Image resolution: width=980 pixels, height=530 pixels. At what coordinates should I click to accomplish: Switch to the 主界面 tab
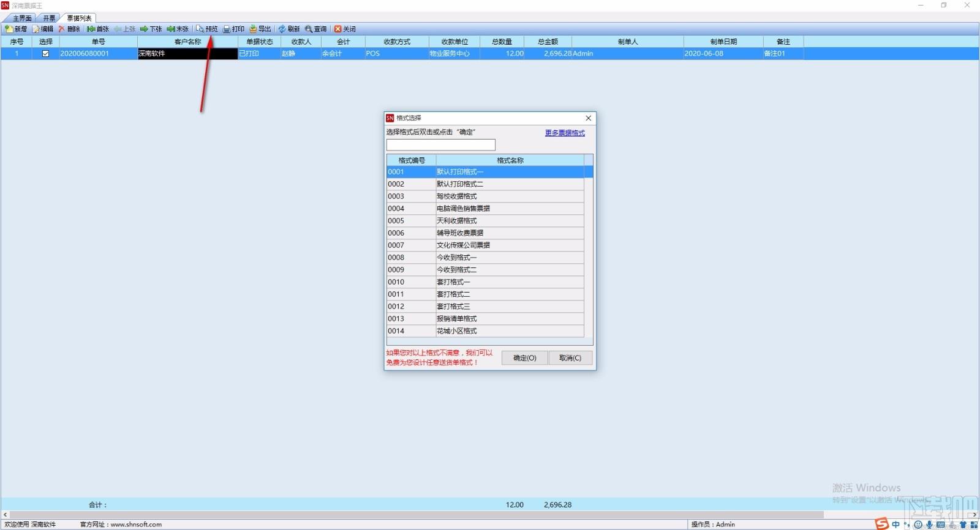[x=22, y=18]
